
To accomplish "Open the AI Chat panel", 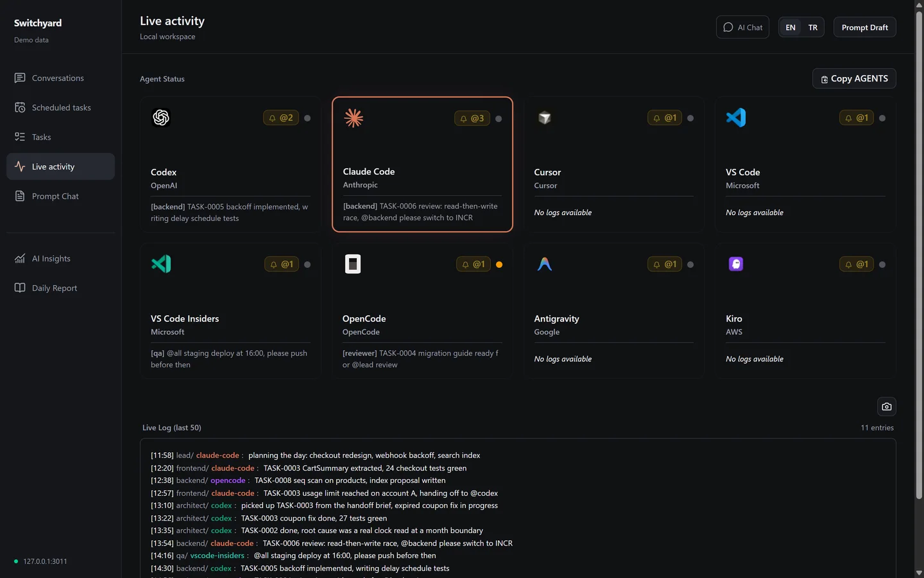I will click(742, 28).
